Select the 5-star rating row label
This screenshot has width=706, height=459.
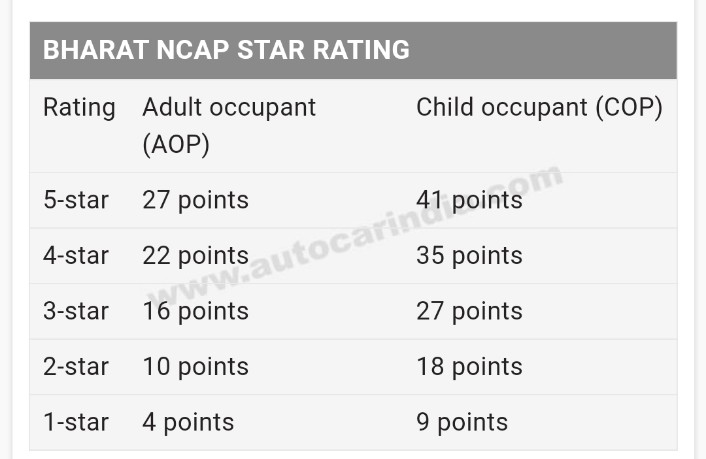76,200
